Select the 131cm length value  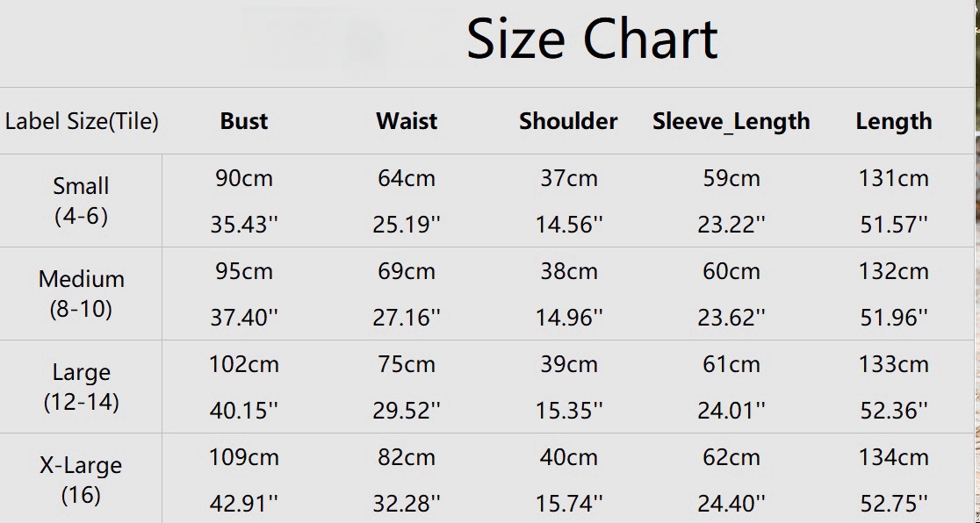(894, 178)
